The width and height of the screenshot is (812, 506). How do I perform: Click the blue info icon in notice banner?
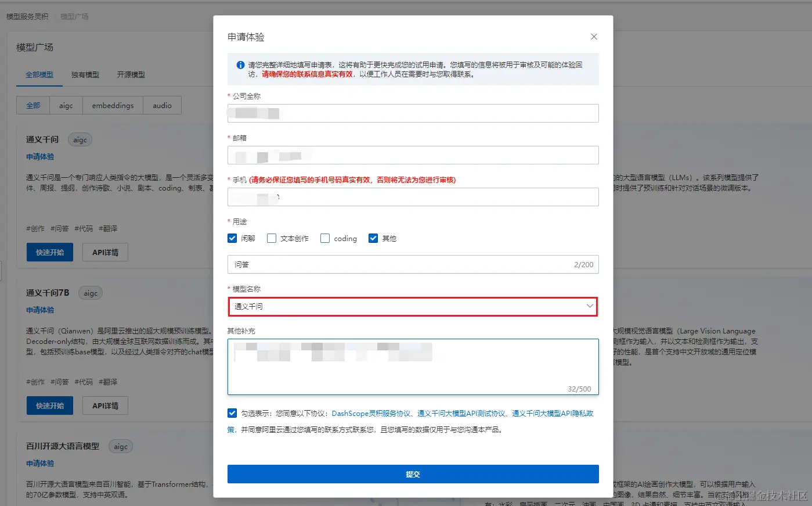tap(240, 65)
